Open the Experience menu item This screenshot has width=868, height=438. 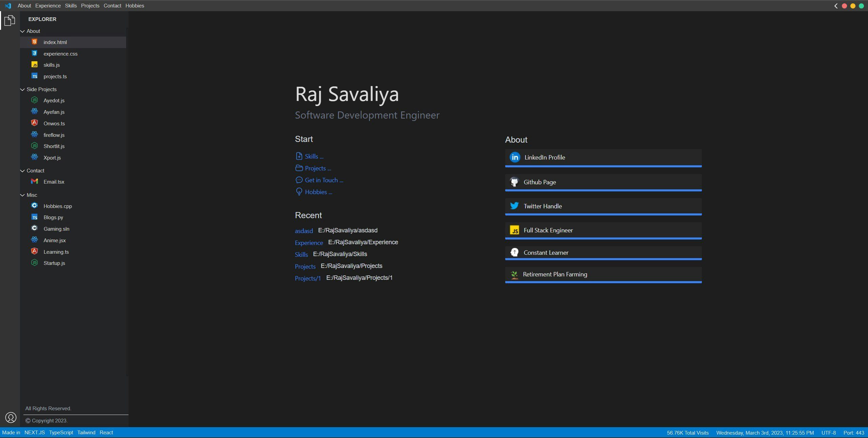click(48, 6)
